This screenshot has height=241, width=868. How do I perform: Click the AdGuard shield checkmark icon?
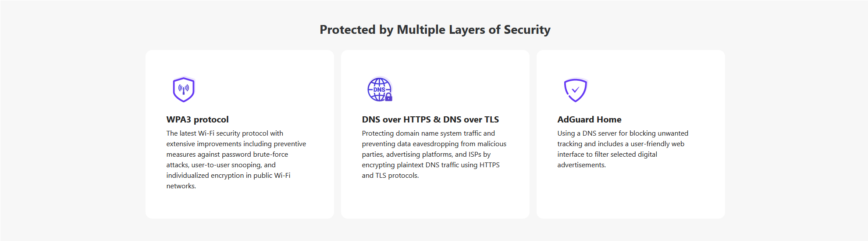pyautogui.click(x=575, y=90)
